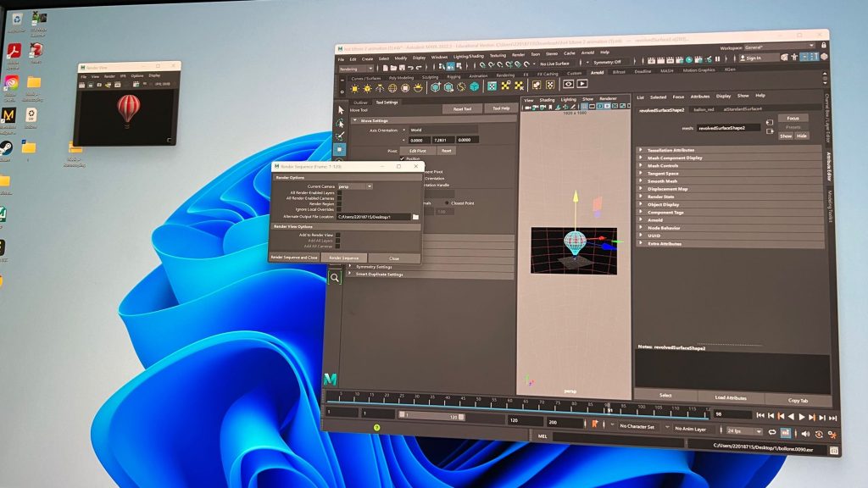Image resolution: width=868 pixels, height=488 pixels.
Task: Click the eye render shelf icon
Action: pyautogui.click(x=568, y=84)
